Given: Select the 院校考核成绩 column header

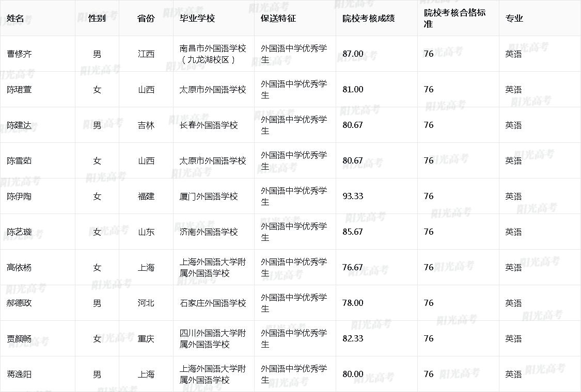Looking at the screenshot, I should tap(368, 18).
